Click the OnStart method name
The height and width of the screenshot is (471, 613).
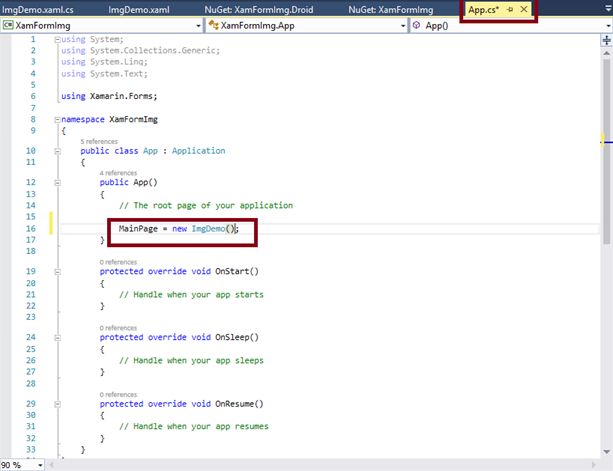(x=232, y=271)
